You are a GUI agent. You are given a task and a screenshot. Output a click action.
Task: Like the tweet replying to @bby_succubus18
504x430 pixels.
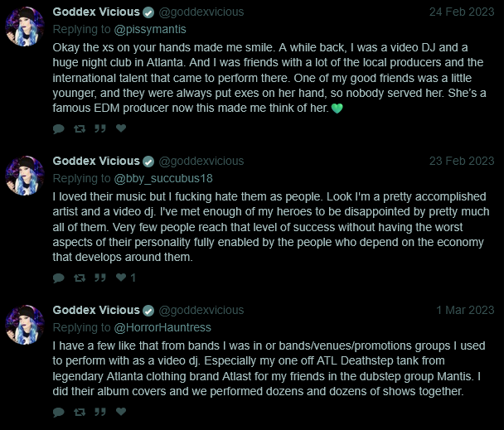(121, 278)
